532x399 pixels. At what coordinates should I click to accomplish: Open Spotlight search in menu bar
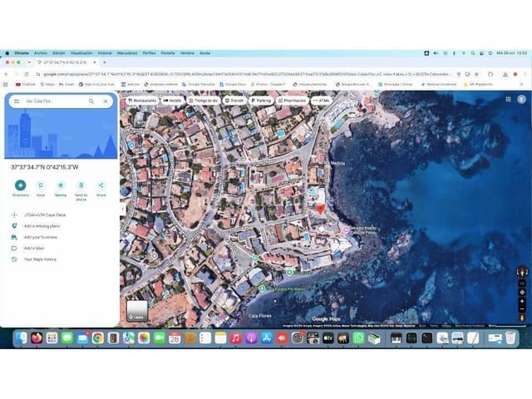473,53
